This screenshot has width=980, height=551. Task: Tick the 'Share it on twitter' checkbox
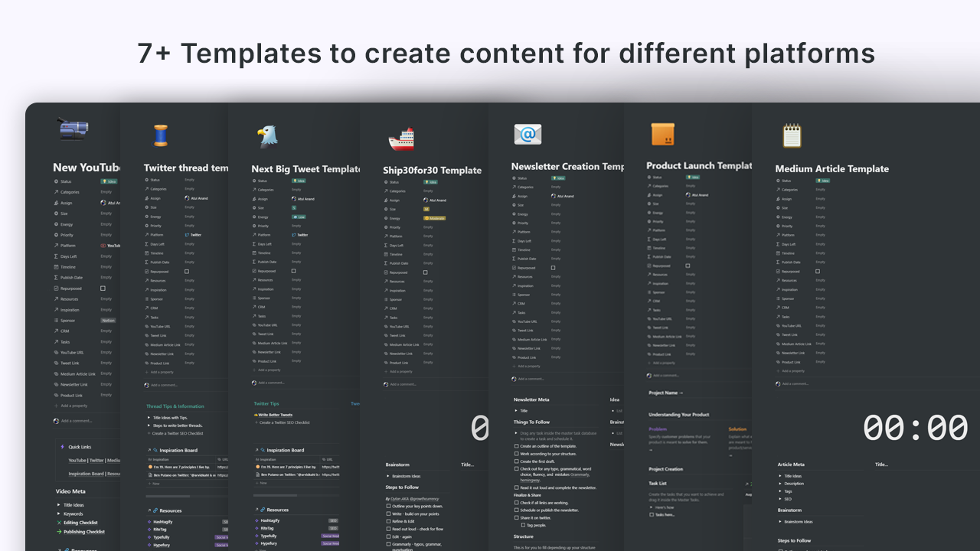coord(516,518)
